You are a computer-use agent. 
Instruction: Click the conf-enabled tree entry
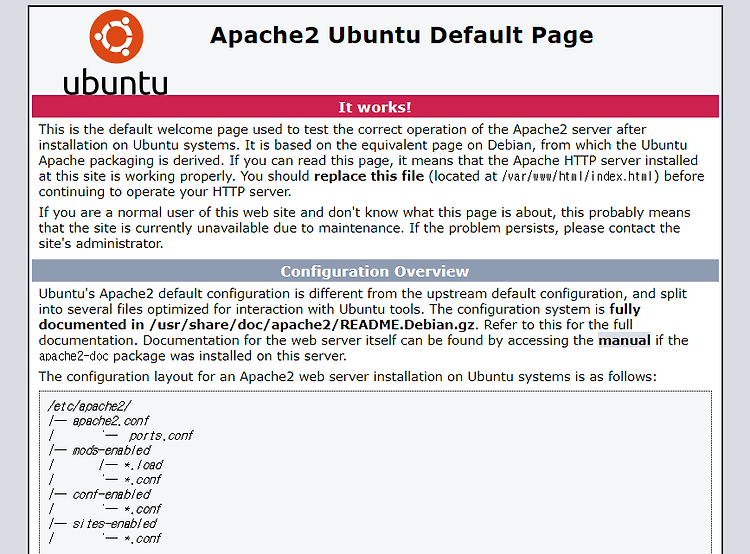(x=111, y=495)
